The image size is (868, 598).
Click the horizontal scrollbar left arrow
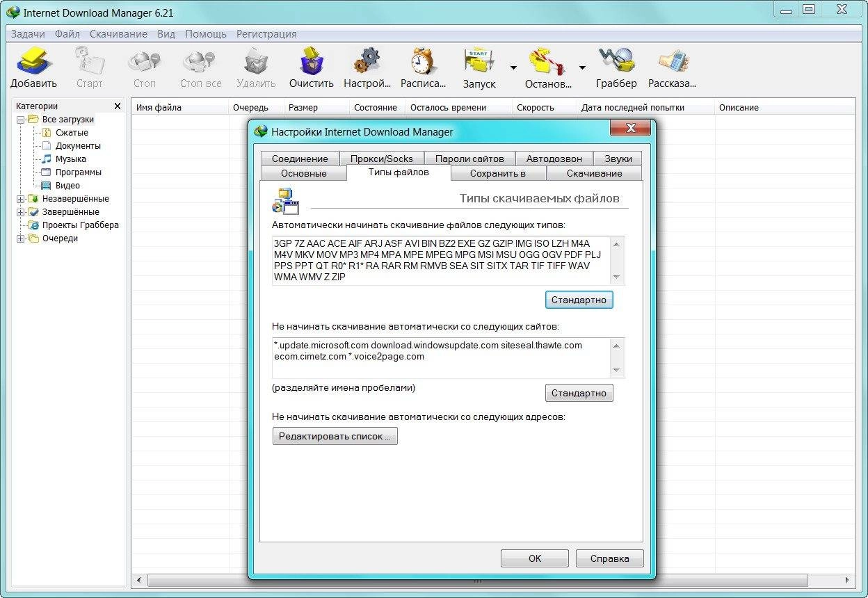coord(138,580)
